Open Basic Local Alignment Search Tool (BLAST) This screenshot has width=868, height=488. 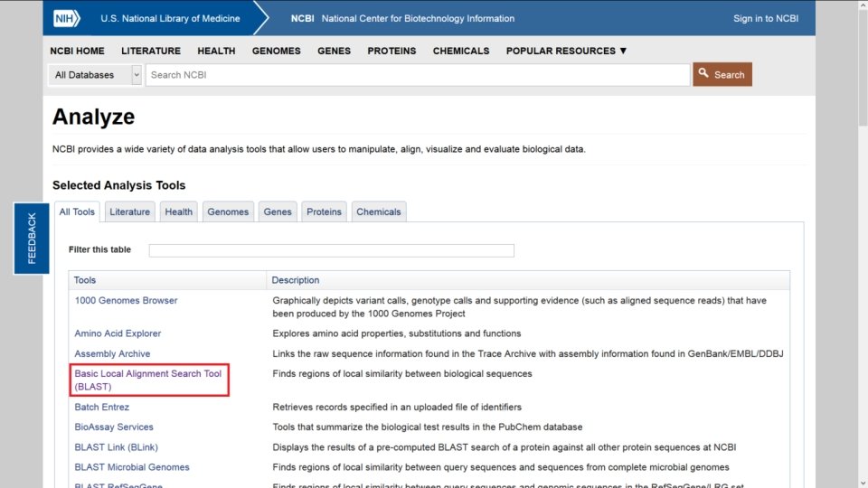click(x=147, y=380)
